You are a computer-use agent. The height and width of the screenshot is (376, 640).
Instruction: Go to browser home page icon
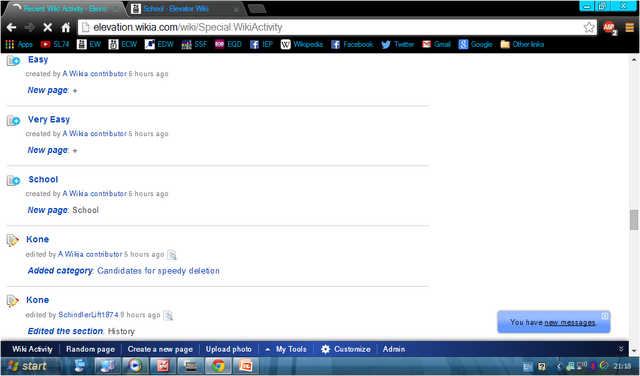(65, 27)
